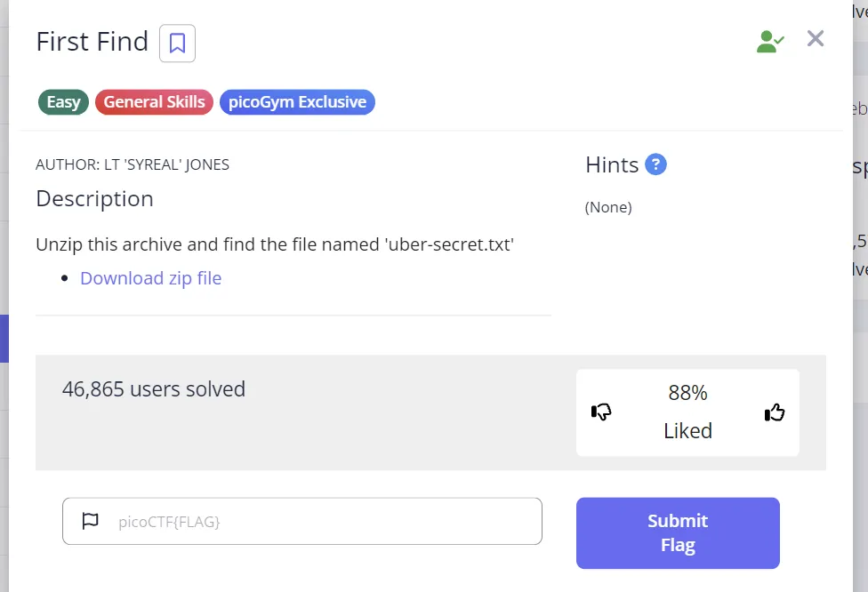Click the (None) hints text
868x592 pixels.
608,207
